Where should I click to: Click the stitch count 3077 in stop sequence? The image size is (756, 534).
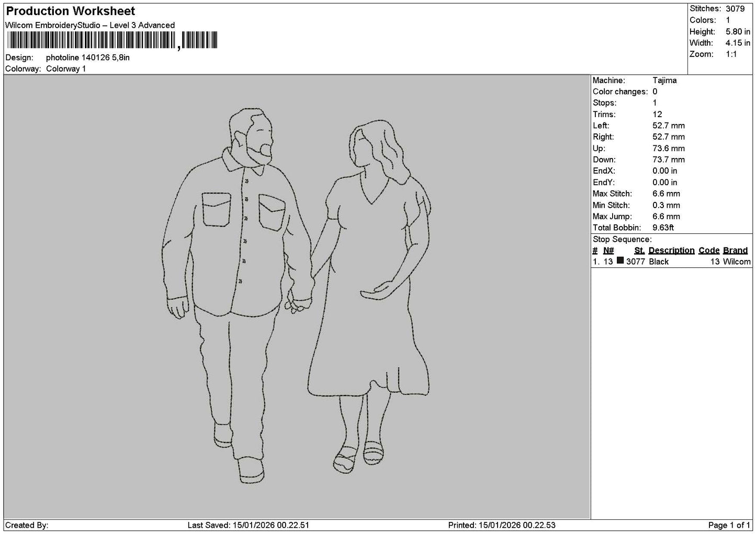(x=636, y=262)
